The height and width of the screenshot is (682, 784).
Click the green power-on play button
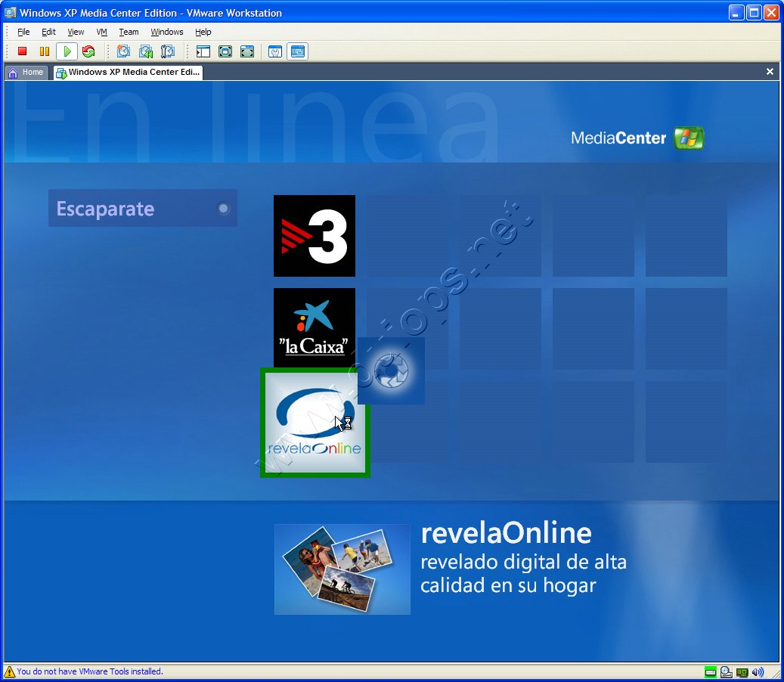point(67,51)
